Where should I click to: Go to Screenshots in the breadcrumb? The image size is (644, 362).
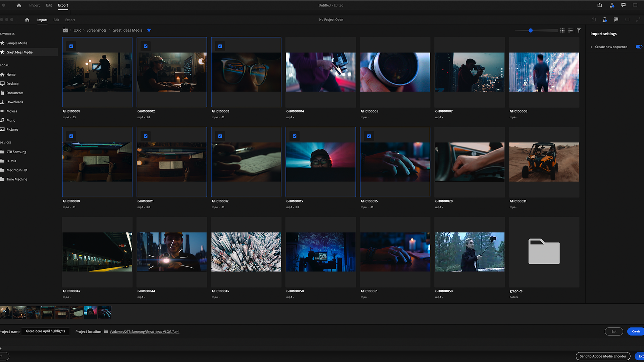96,30
